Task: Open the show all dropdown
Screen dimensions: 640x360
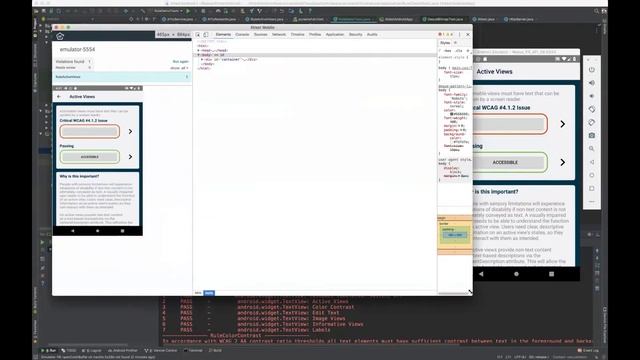Action: (x=179, y=68)
